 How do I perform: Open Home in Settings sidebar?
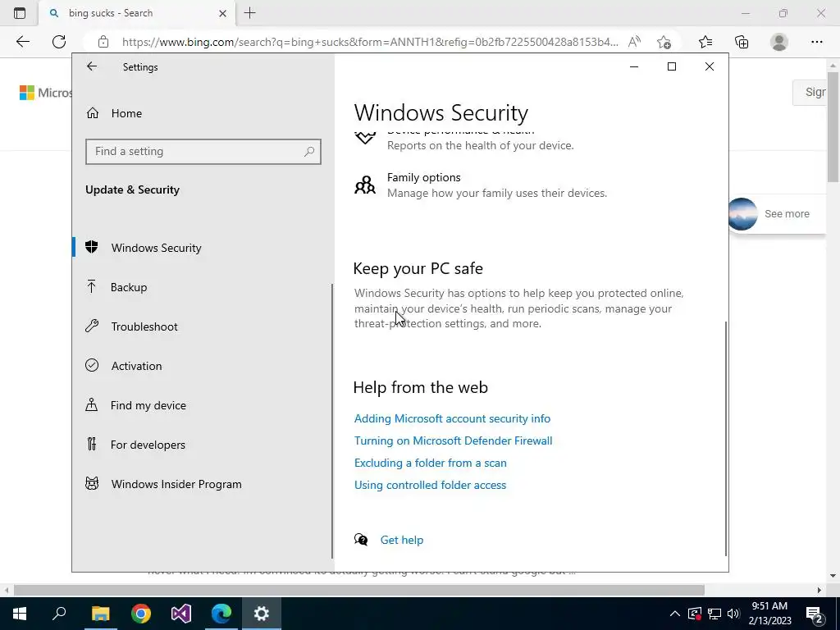203,113
